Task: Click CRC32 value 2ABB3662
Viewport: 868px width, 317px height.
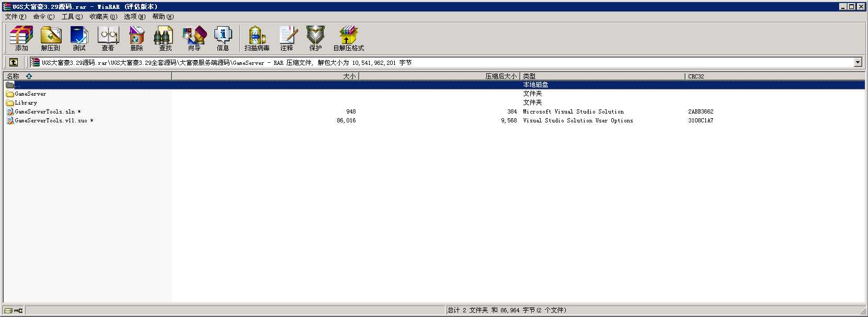Action: point(701,112)
